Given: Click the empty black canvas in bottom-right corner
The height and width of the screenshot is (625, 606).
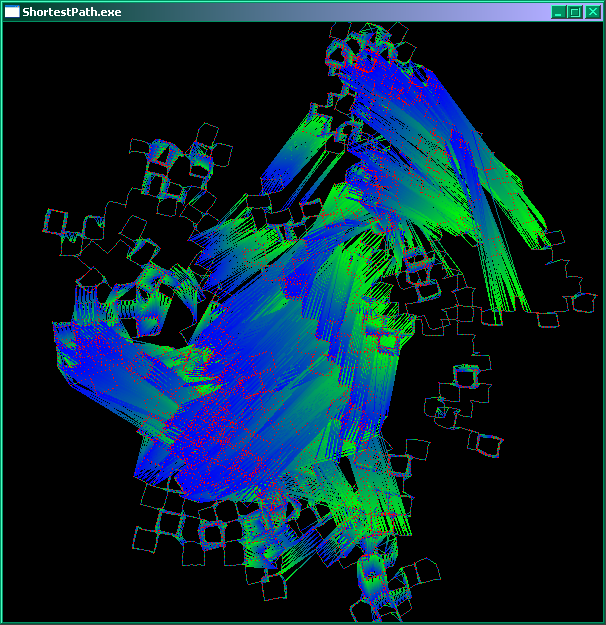Looking at the screenshot, I should 540,570.
